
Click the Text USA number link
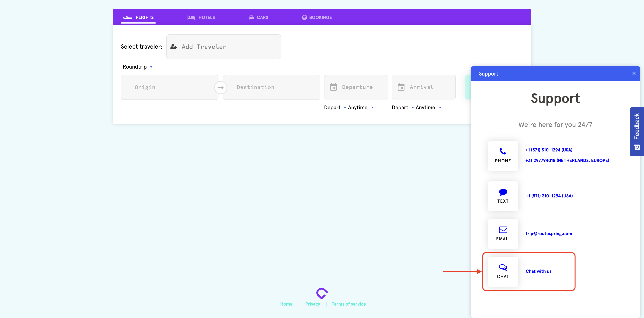point(549,196)
